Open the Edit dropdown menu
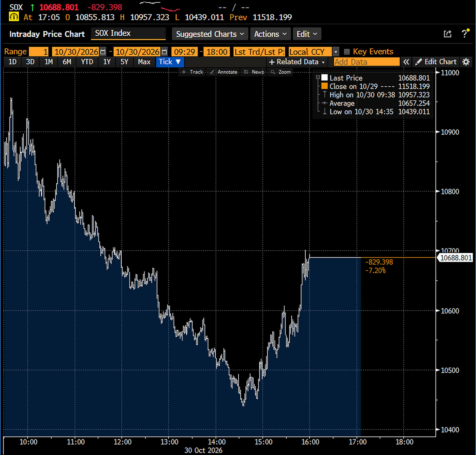The image size is (476, 455). pos(307,34)
